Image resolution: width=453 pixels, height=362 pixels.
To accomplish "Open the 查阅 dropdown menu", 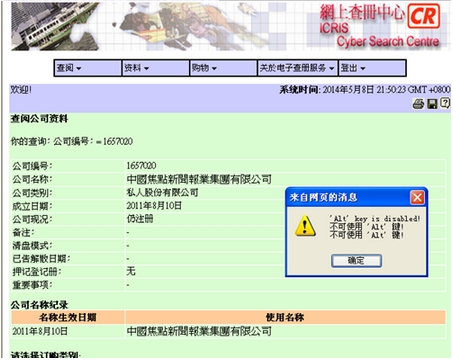I will pyautogui.click(x=88, y=68).
